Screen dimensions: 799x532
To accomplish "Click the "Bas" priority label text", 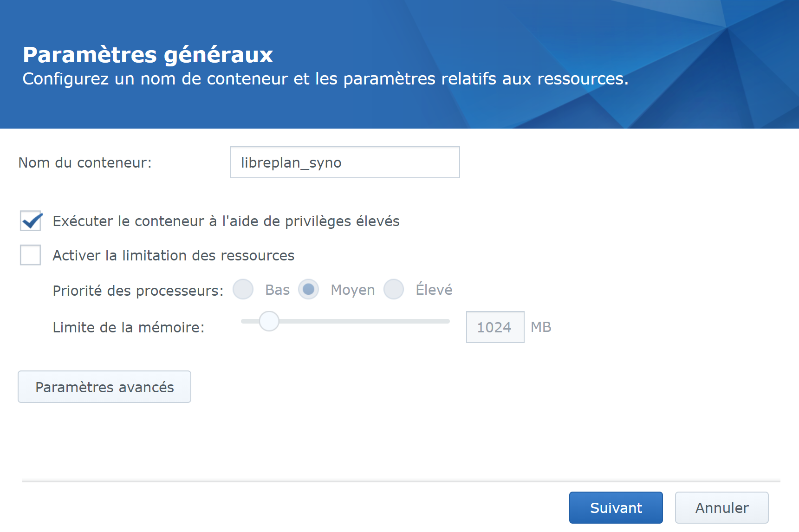I will click(x=277, y=290).
